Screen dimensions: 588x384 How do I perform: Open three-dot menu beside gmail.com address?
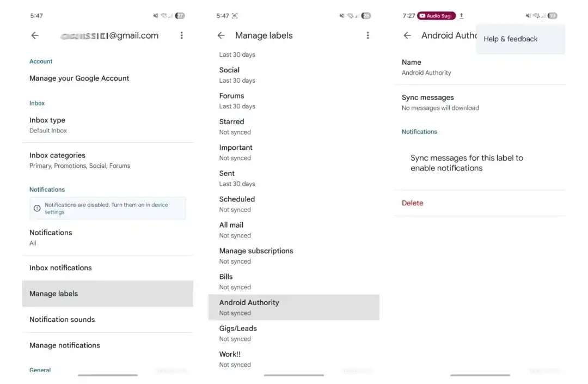(x=181, y=35)
